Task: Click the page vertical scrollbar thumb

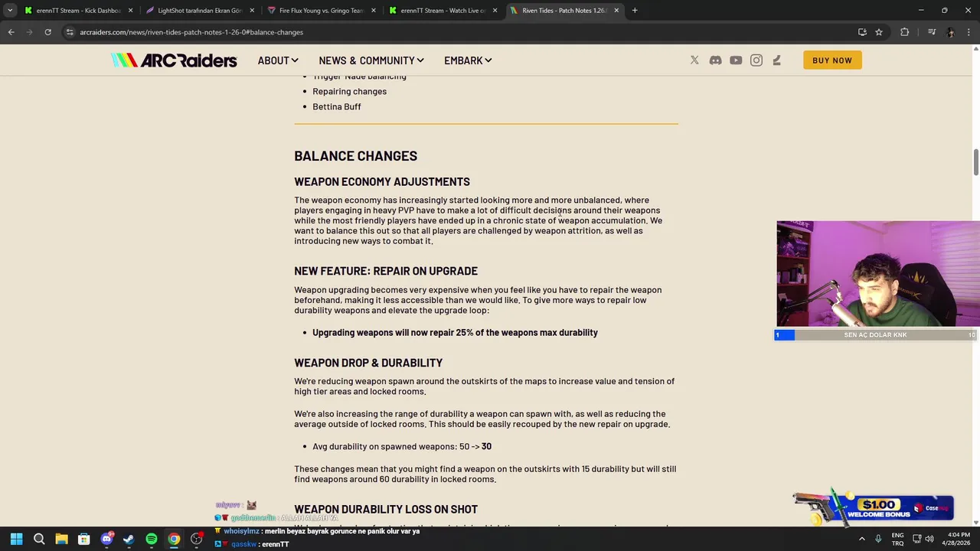Action: click(975, 161)
